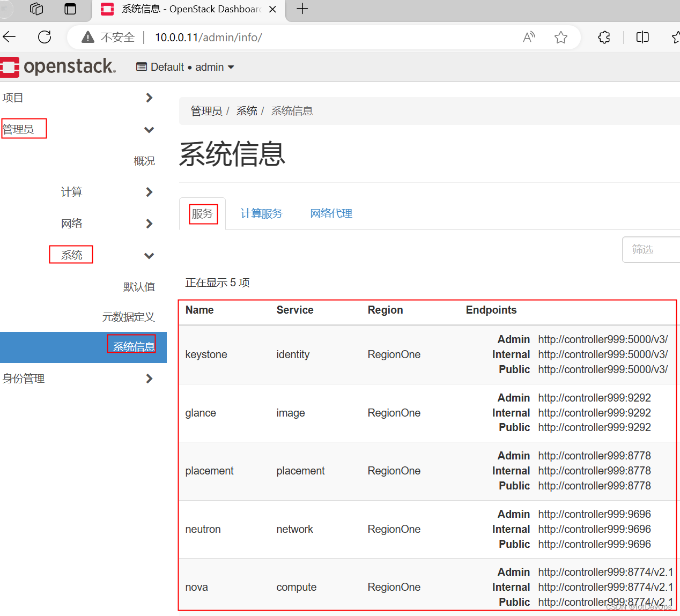Expand the 项目 sidebar section
Viewport: 680px width, 616px height.
coord(77,98)
